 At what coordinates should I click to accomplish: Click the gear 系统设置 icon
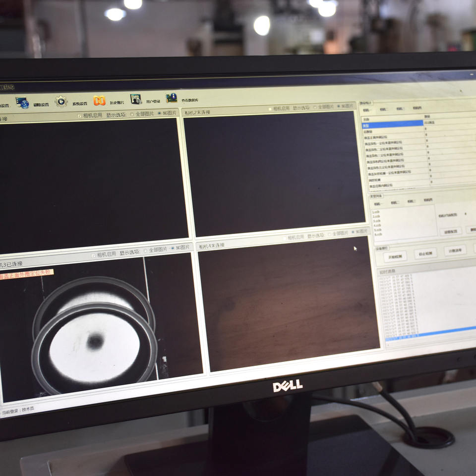[61, 101]
